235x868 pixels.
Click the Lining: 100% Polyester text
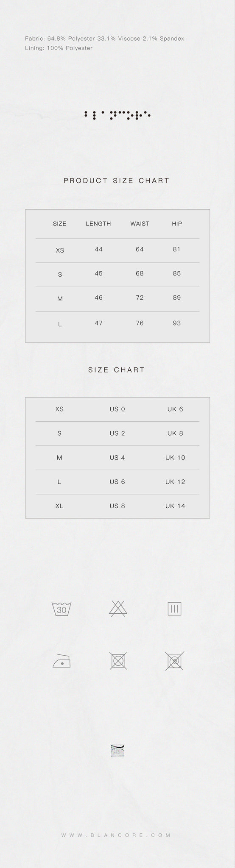[x=59, y=48]
